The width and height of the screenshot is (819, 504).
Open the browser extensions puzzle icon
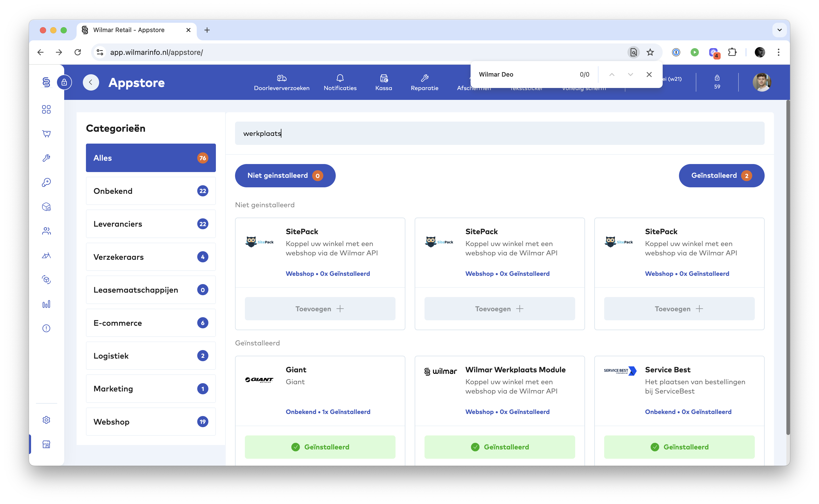click(x=732, y=52)
